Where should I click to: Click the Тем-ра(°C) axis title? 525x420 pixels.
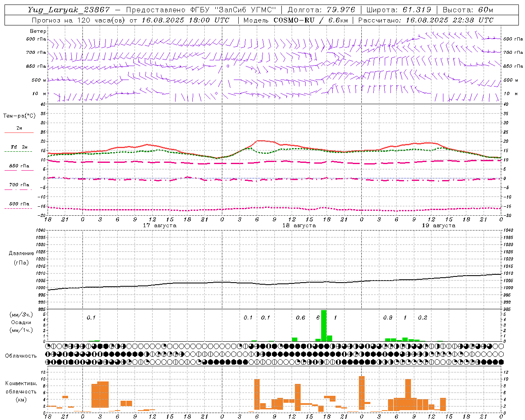[x=19, y=116]
